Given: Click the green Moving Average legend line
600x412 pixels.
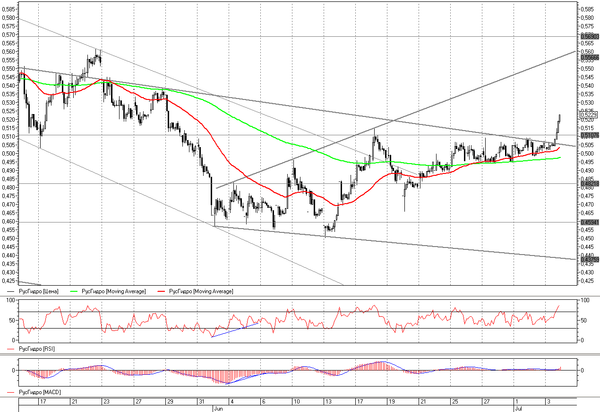Looking at the screenshot, I should [x=76, y=291].
